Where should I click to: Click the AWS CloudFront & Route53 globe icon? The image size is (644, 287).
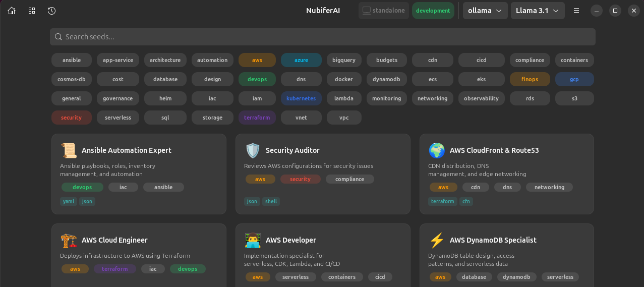pyautogui.click(x=437, y=150)
